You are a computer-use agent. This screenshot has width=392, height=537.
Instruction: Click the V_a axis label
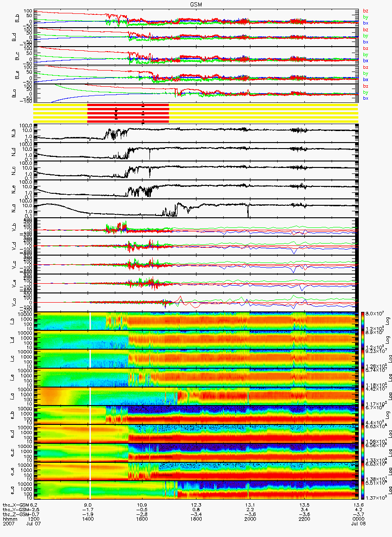[14, 303]
